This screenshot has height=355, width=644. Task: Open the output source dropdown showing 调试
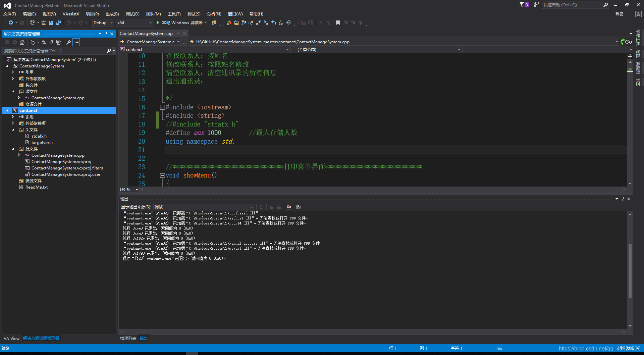click(x=204, y=207)
